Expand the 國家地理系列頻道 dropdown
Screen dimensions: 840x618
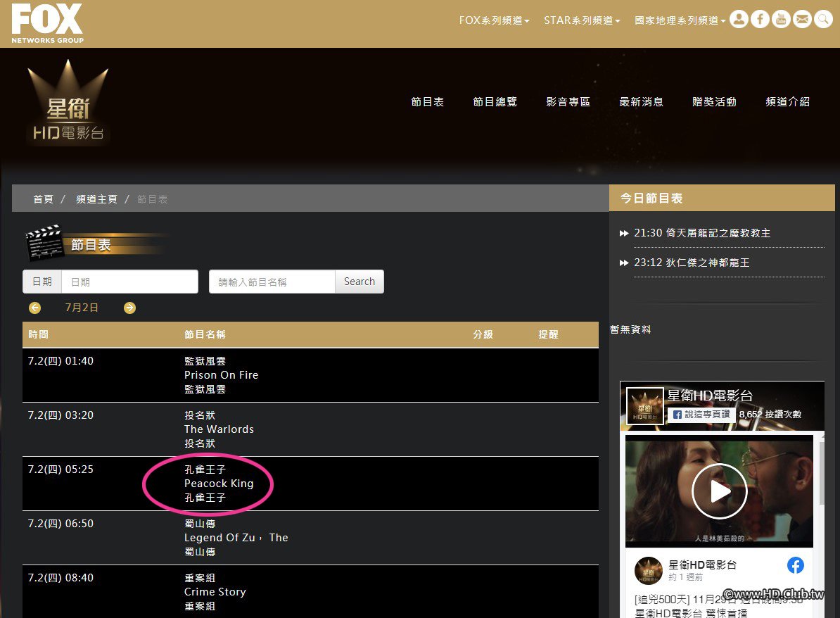[680, 20]
